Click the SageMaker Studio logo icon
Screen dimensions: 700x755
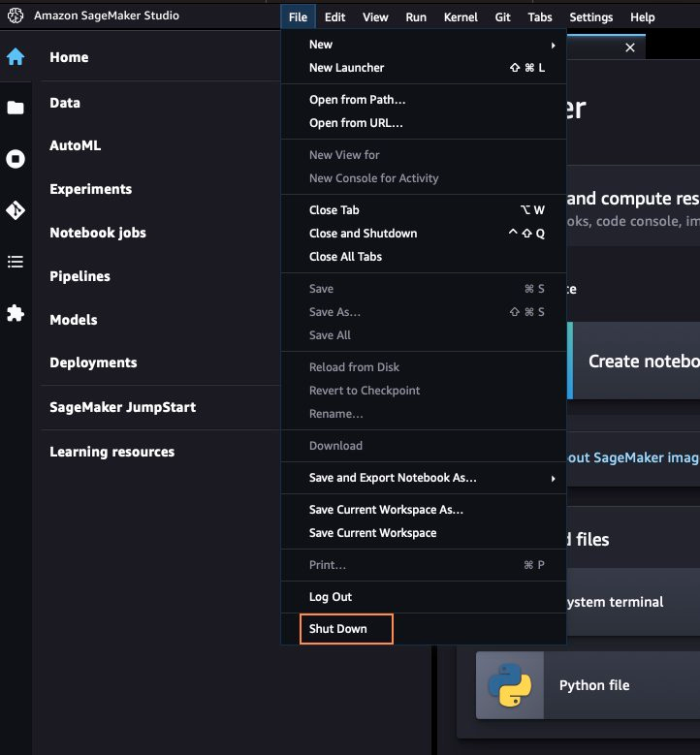click(16, 16)
